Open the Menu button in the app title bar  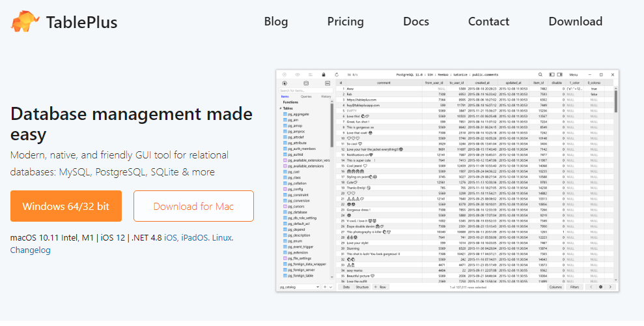(x=574, y=75)
